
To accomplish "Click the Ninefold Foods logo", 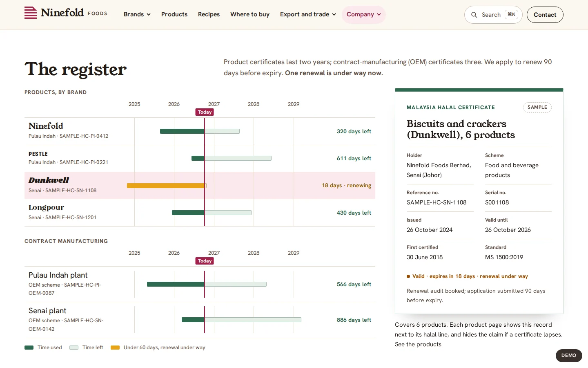I will [66, 13].
